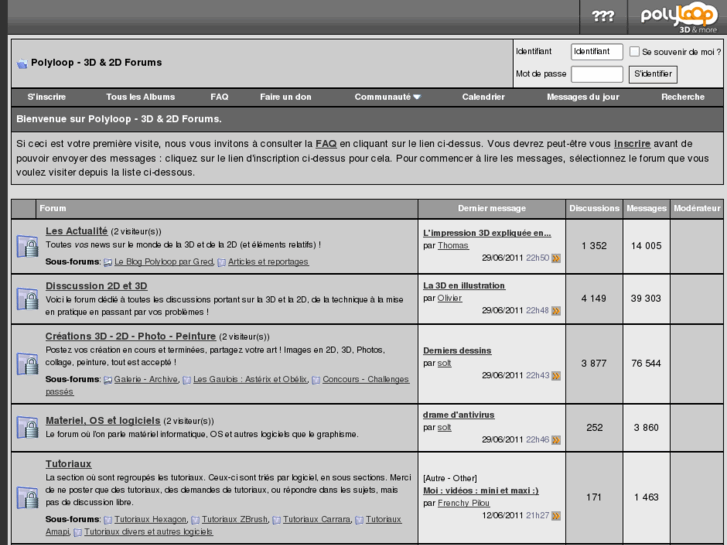727x545 pixels.
Task: Click subforum icon beside Tutoriaux Carrara
Action: tap(277, 520)
